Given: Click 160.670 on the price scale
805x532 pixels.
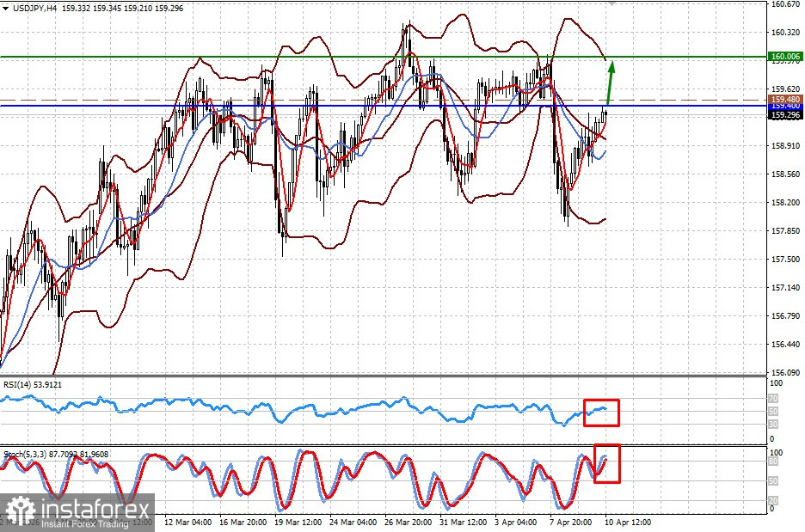Looking at the screenshot, I should pos(785,4).
